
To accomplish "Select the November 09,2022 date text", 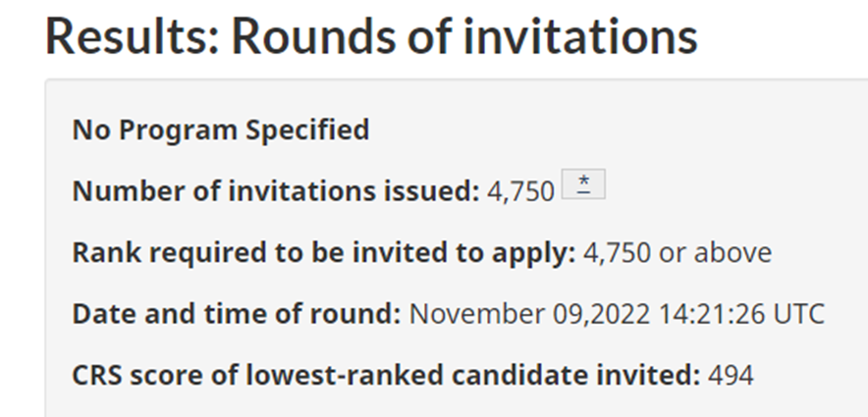I will 529,314.
